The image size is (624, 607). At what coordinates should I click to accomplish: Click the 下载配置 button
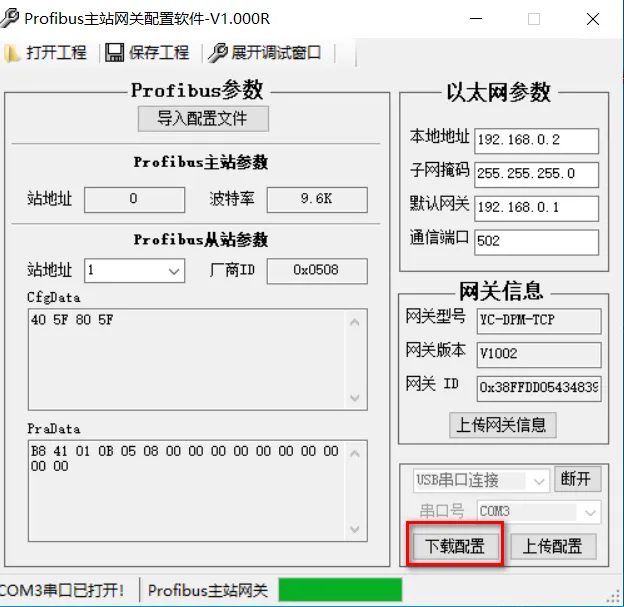(455, 546)
